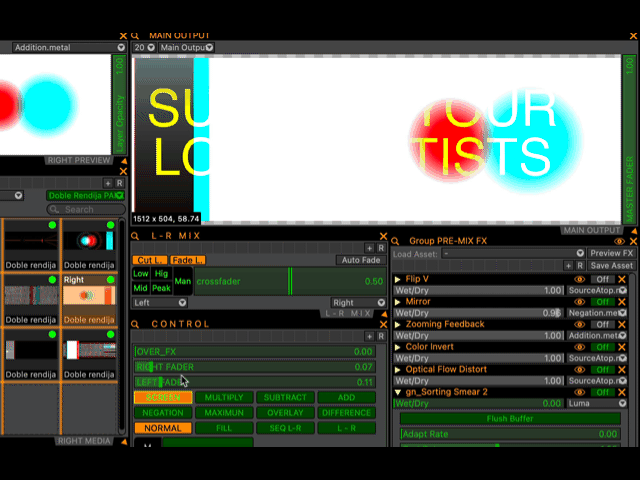Click the Fade L. button

point(188,260)
